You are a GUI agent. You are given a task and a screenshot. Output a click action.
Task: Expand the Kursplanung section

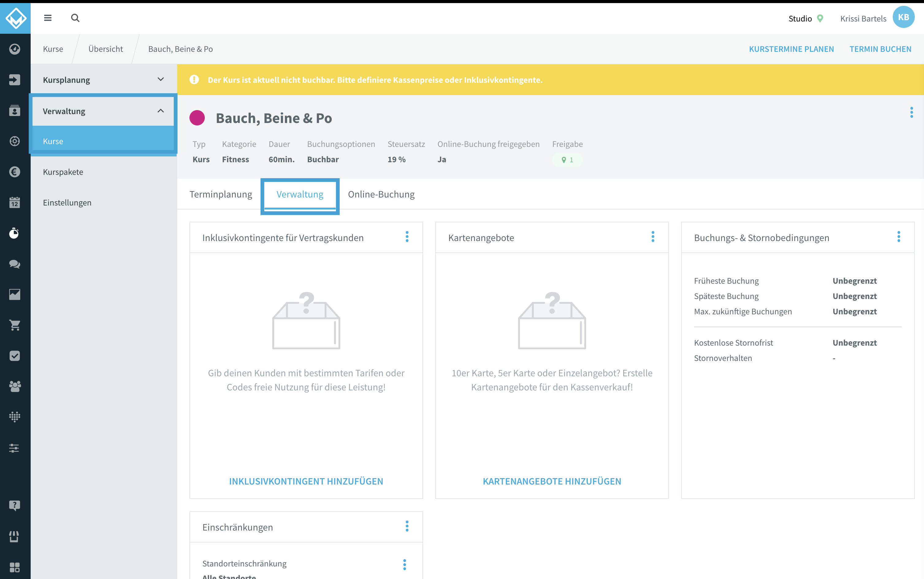pyautogui.click(x=103, y=80)
